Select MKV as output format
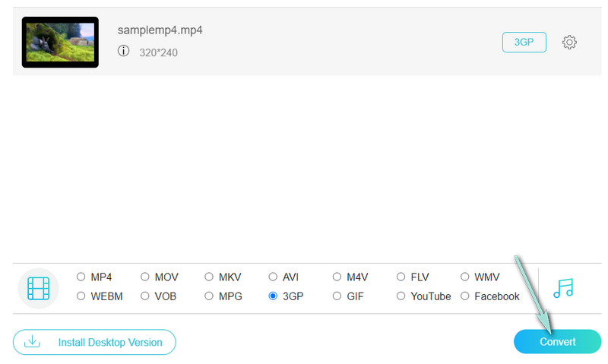Viewport: 608px width, 364px height. coord(209,277)
